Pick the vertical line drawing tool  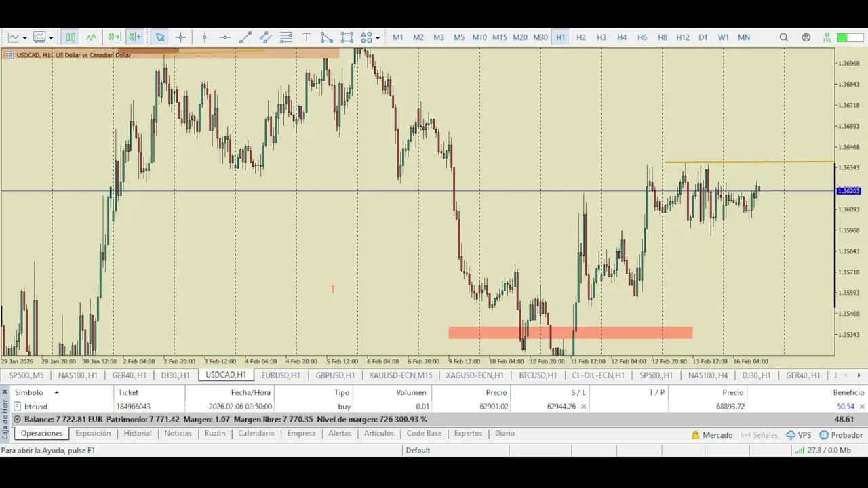click(205, 37)
